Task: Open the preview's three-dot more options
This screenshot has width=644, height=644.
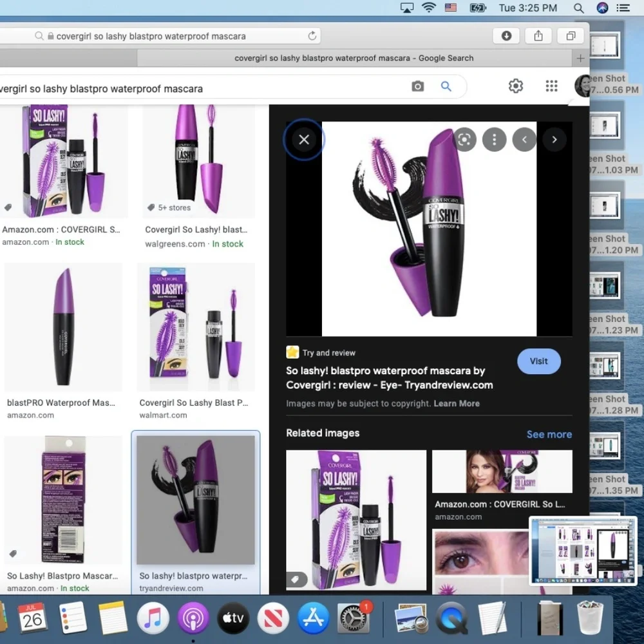Action: [x=494, y=140]
